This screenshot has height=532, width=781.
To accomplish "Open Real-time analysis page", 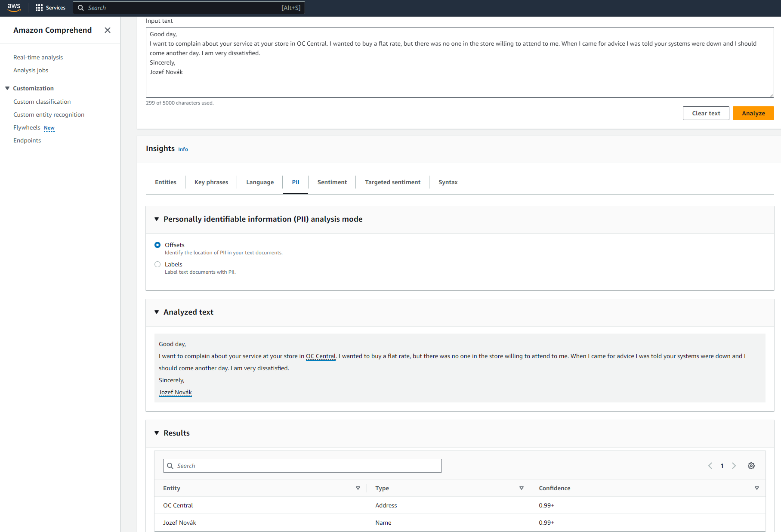I will [38, 57].
